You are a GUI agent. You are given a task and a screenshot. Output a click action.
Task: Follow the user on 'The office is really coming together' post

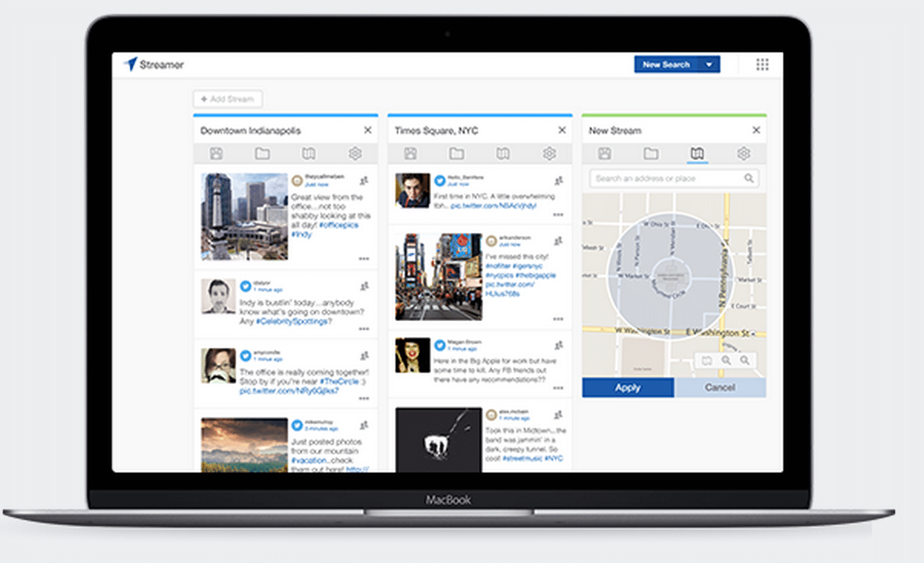364,356
